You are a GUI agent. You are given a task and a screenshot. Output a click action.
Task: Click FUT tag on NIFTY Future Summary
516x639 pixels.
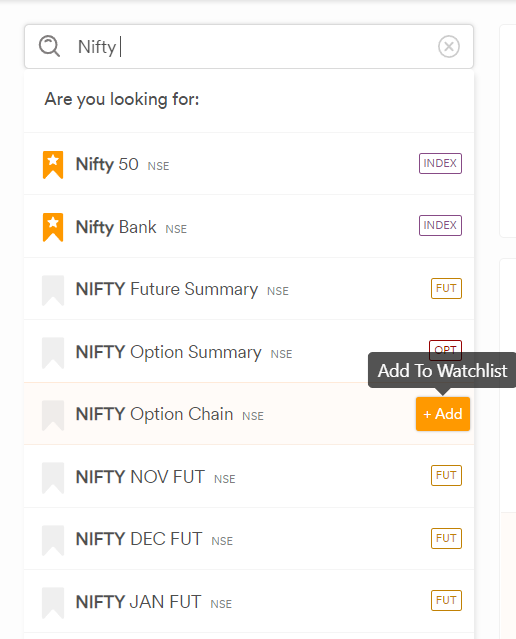click(x=446, y=289)
